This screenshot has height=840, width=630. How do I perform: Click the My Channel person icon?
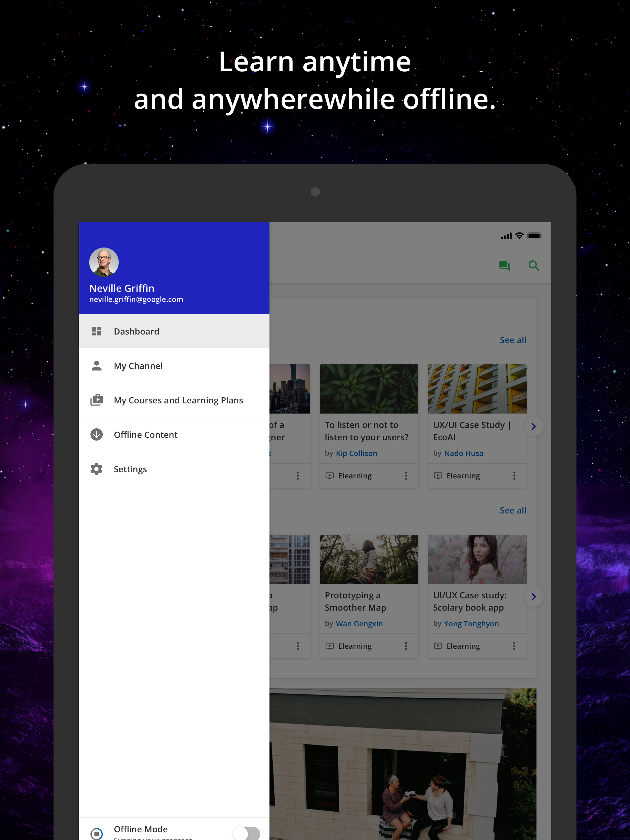[x=97, y=365]
